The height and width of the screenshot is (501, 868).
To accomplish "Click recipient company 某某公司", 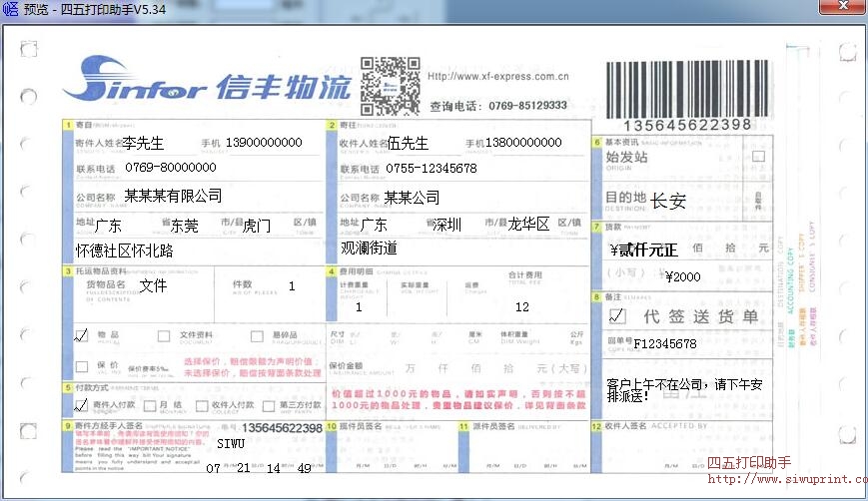I will [x=412, y=198].
